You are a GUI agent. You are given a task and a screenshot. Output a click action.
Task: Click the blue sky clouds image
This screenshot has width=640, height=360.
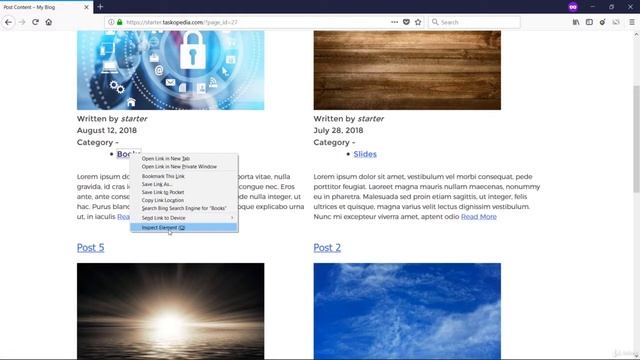pyautogui.click(x=407, y=311)
